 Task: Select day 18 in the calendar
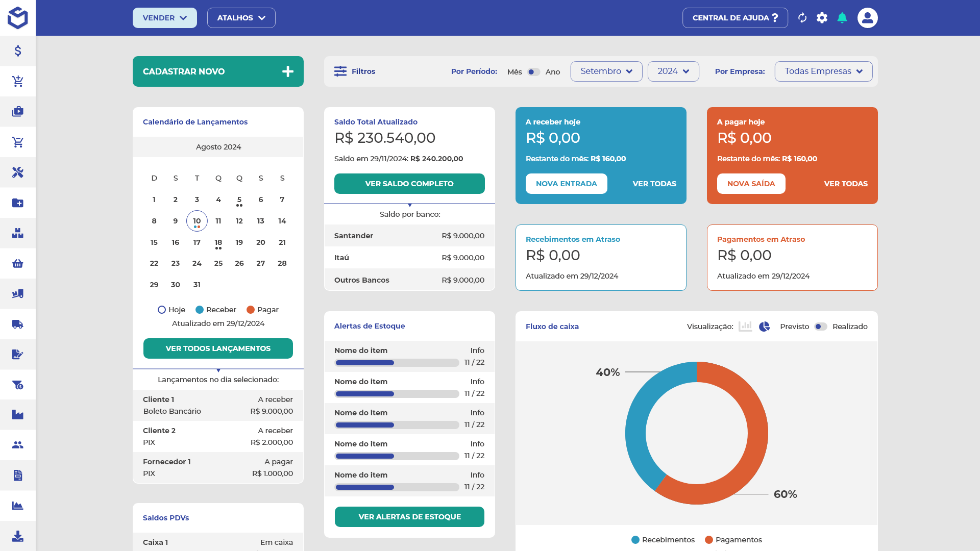[218, 242]
